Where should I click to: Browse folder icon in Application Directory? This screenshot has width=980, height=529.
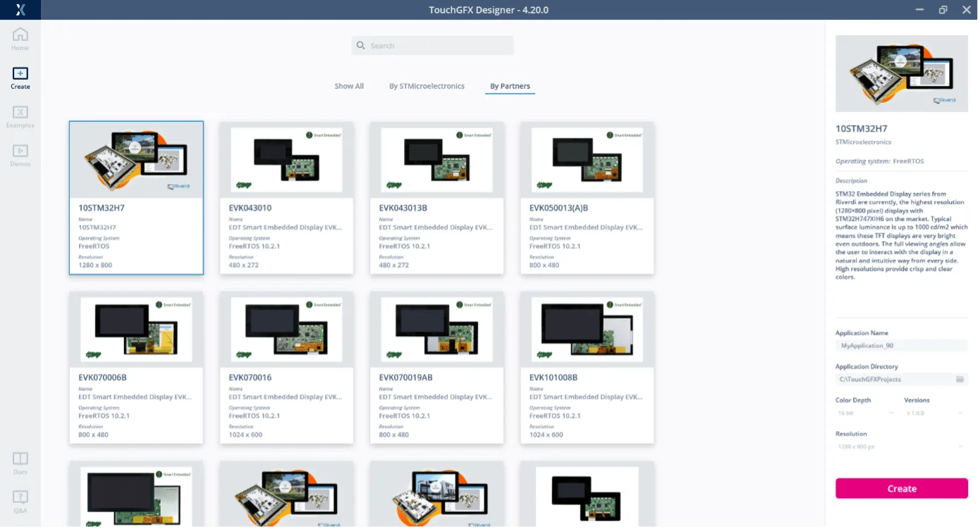pos(960,379)
